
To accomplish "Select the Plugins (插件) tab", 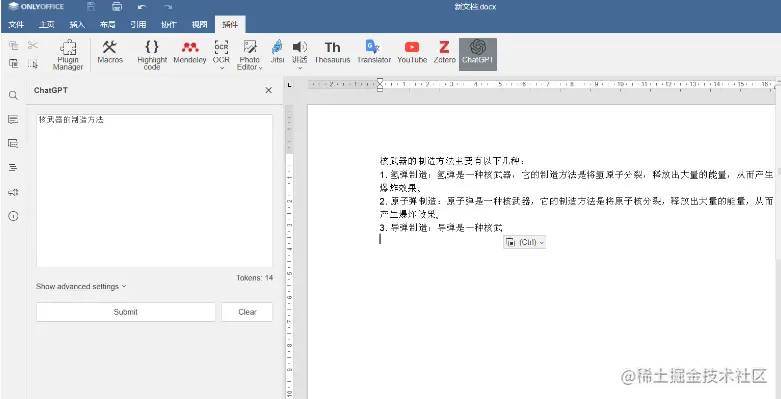I will click(x=230, y=24).
